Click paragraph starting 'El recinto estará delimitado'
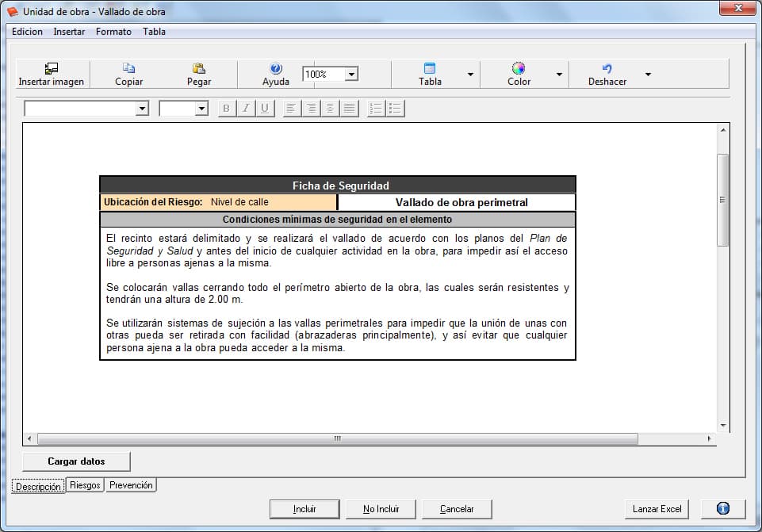This screenshot has width=762, height=532. (337, 251)
